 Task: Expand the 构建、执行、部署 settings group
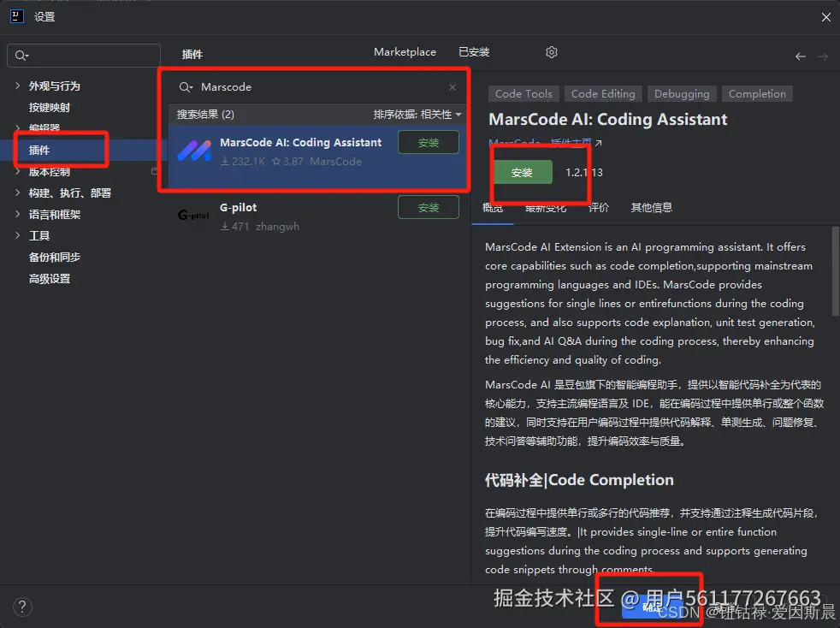[18, 193]
